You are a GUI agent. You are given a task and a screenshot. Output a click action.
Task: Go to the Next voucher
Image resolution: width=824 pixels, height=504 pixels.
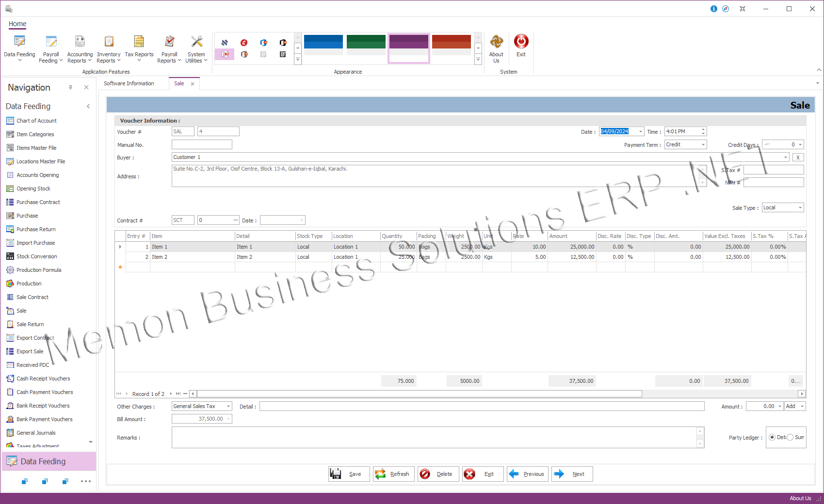[x=572, y=474]
